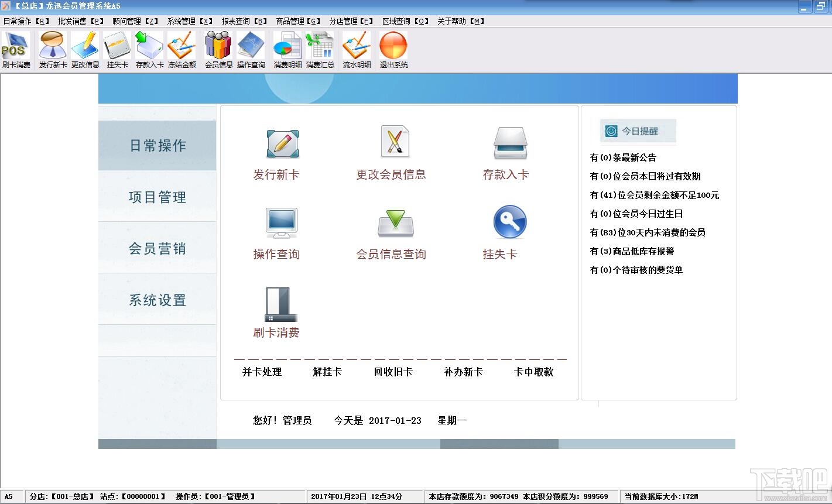Open the POS 刷卡消费 toolbar icon
The width and height of the screenshot is (832, 504).
[x=16, y=50]
